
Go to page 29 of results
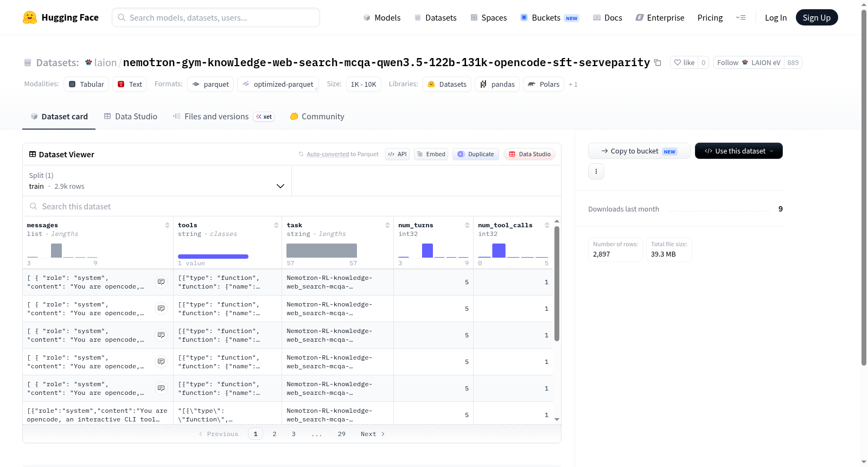tap(342, 434)
